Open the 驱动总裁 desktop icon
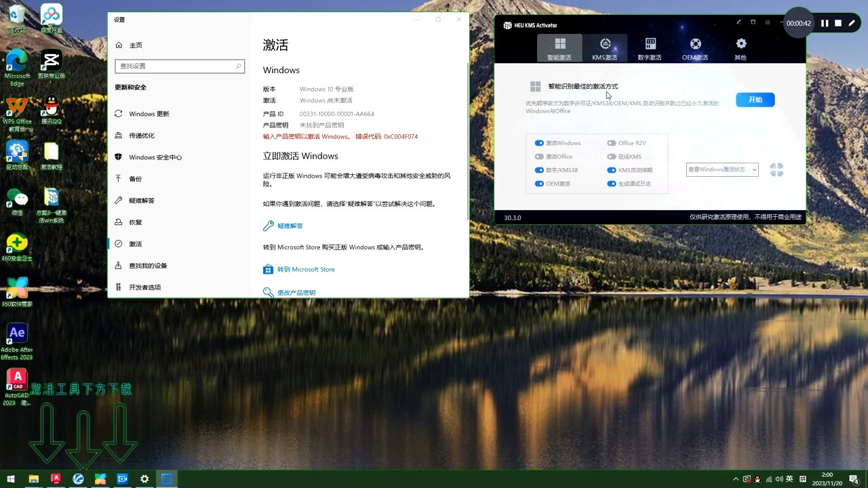 (x=17, y=156)
